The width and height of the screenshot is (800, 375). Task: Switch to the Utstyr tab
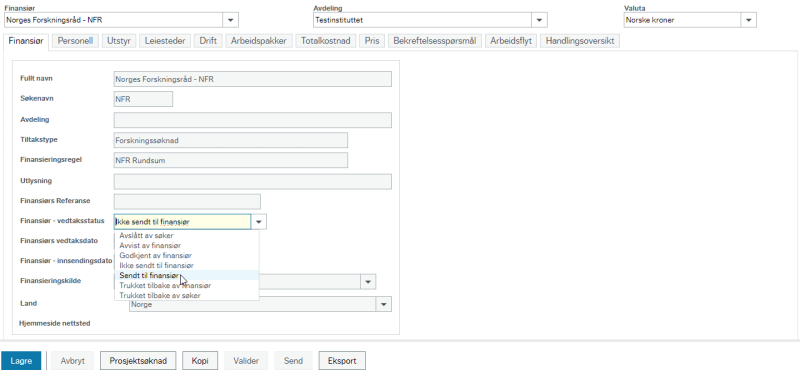point(119,41)
